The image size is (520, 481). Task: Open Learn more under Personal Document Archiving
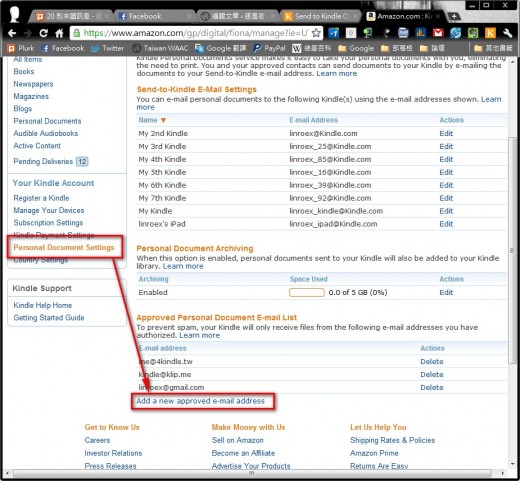point(183,266)
